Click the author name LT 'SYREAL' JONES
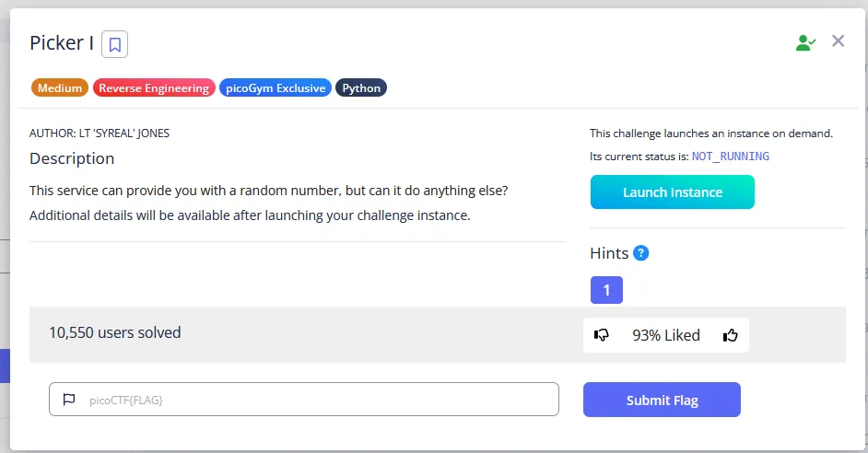Image resolution: width=868 pixels, height=453 pixels. [100, 133]
